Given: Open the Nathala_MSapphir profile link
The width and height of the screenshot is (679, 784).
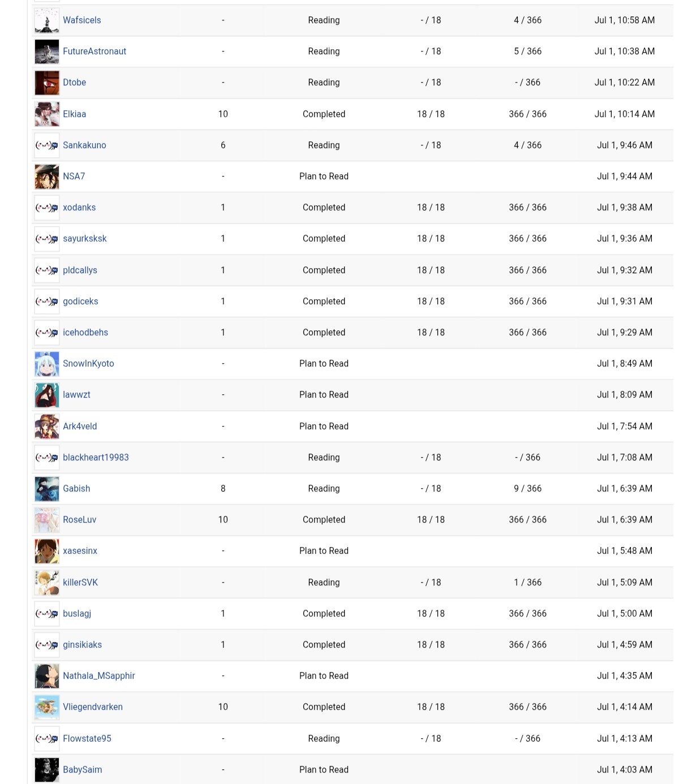Looking at the screenshot, I should click(x=99, y=676).
